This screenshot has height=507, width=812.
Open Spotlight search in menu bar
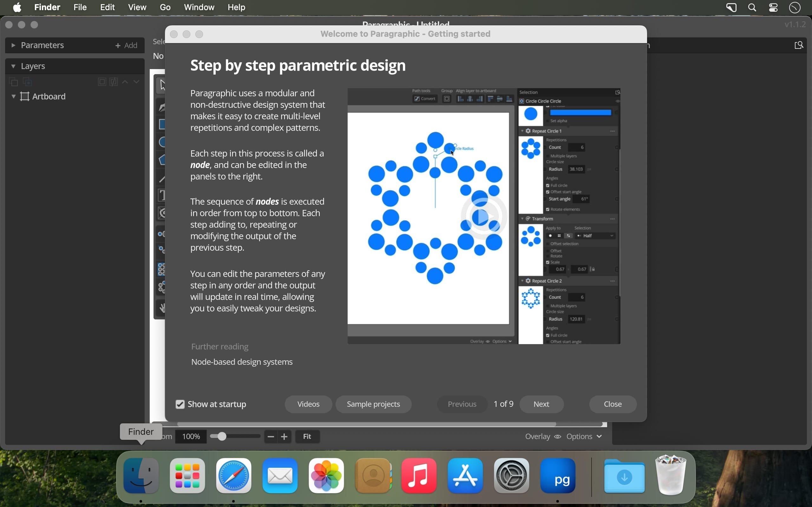click(752, 7)
